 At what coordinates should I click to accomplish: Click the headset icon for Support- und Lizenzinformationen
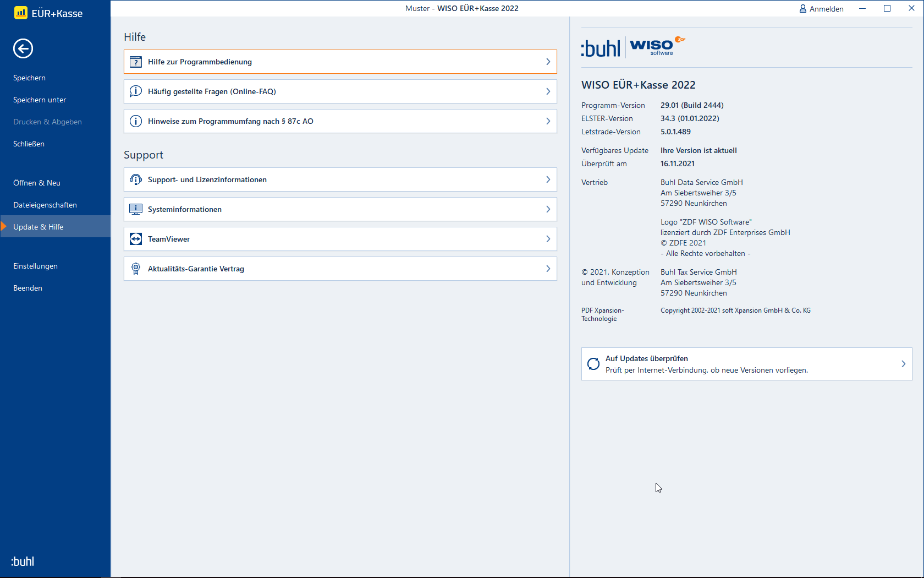(136, 179)
